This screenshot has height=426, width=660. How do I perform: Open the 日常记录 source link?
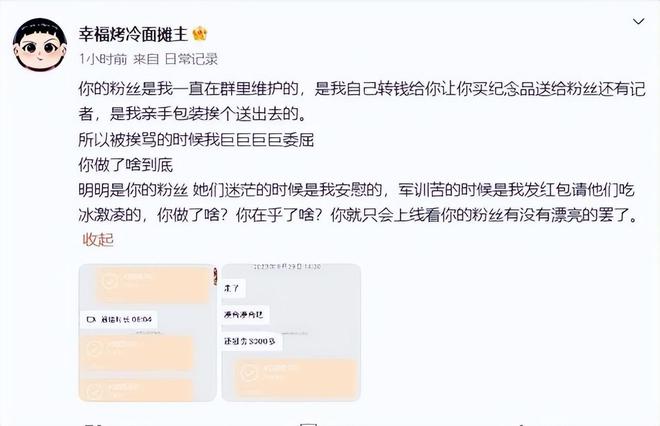pos(191,59)
